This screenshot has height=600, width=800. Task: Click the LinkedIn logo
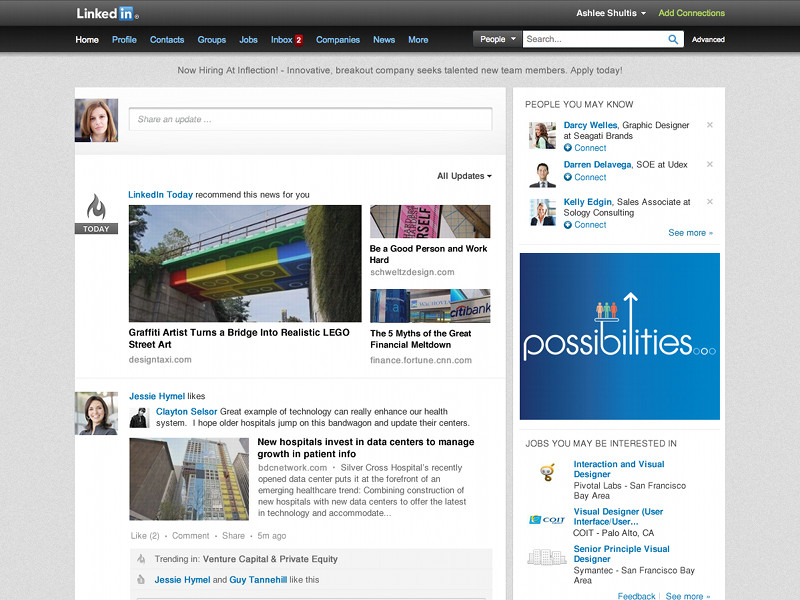107,13
